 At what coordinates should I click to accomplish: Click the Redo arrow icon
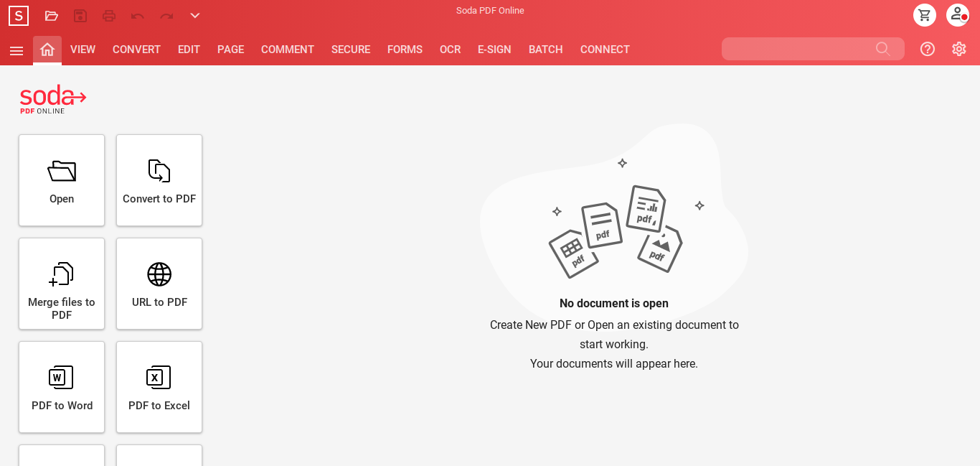[166, 16]
